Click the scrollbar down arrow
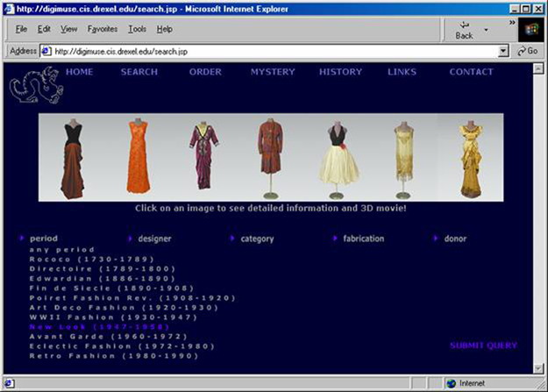Viewport: 548px width, 392px height. (538, 368)
